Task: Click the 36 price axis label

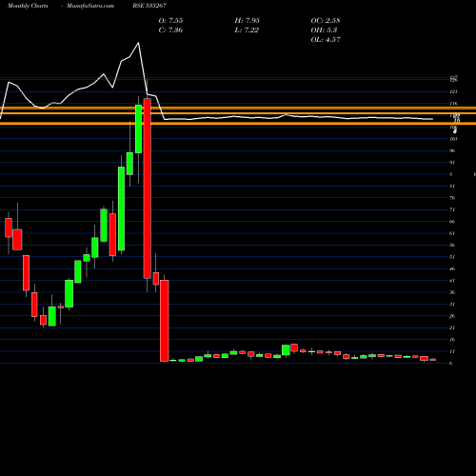Action: pyautogui.click(x=452, y=292)
